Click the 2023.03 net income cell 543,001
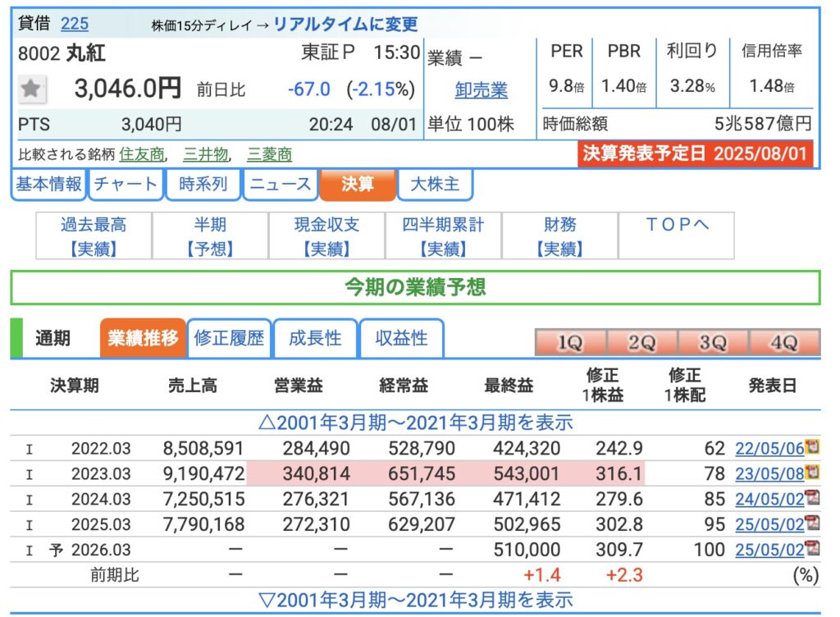Viewport: 840px width, 617px height. click(527, 474)
